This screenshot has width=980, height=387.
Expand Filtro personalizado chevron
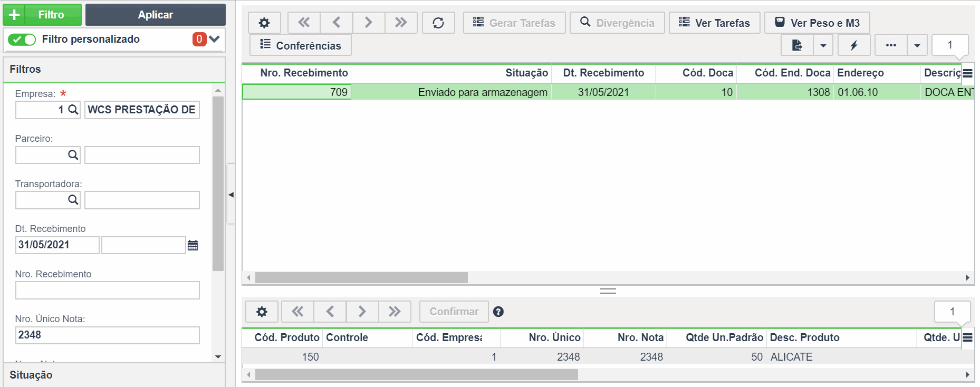pos(214,39)
